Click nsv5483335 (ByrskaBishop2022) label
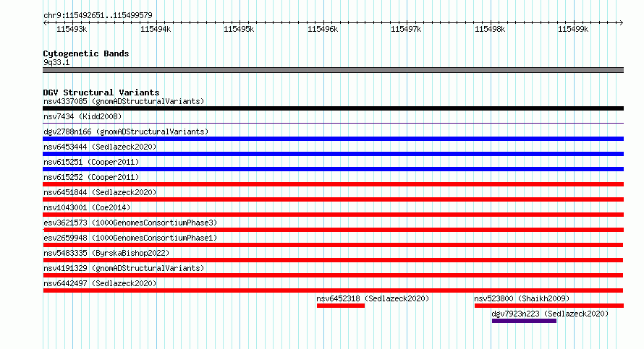Image resolution: width=644 pixels, height=349 pixels. pyautogui.click(x=106, y=253)
